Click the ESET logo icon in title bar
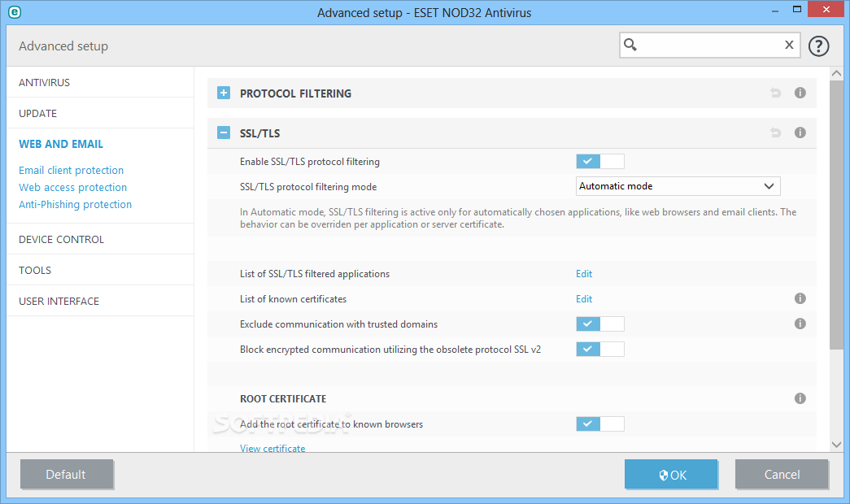 click(14, 12)
